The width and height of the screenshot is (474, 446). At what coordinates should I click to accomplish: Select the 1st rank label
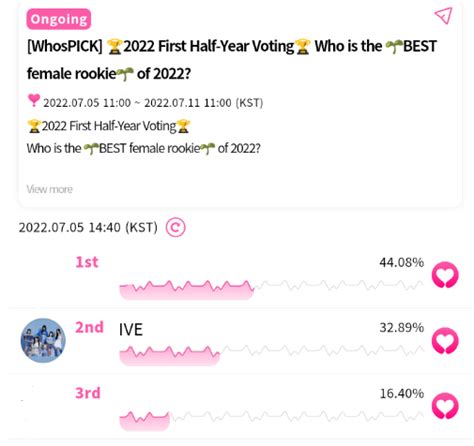87,262
